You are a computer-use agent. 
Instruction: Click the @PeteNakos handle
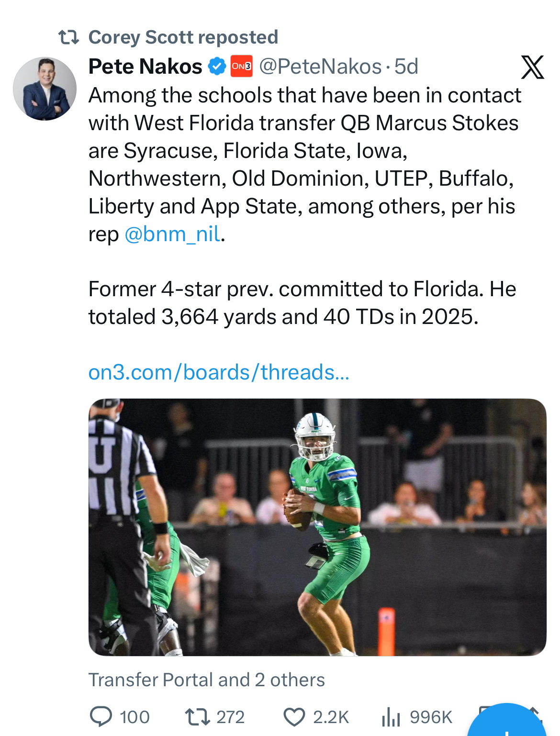pyautogui.click(x=320, y=67)
